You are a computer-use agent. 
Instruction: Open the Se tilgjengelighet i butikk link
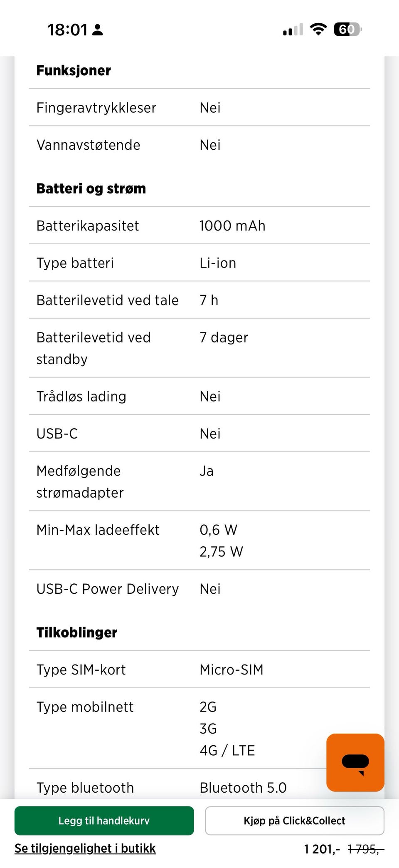pos(85,848)
